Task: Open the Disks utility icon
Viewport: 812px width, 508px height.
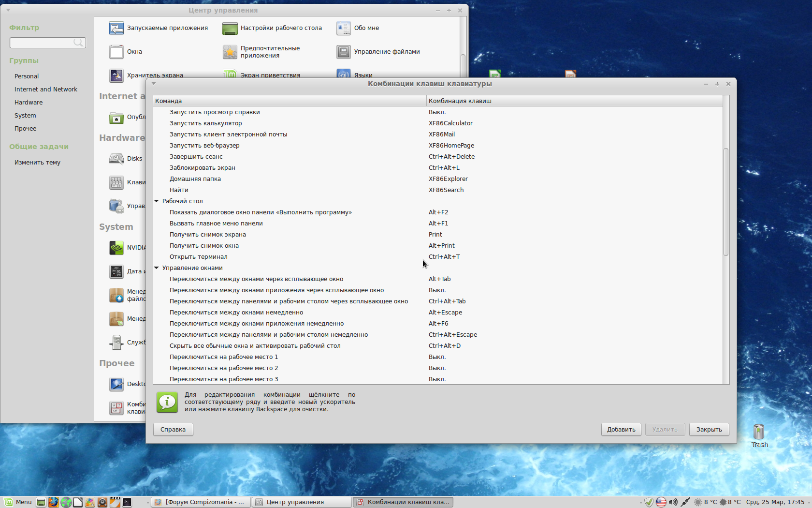Action: pos(116,159)
